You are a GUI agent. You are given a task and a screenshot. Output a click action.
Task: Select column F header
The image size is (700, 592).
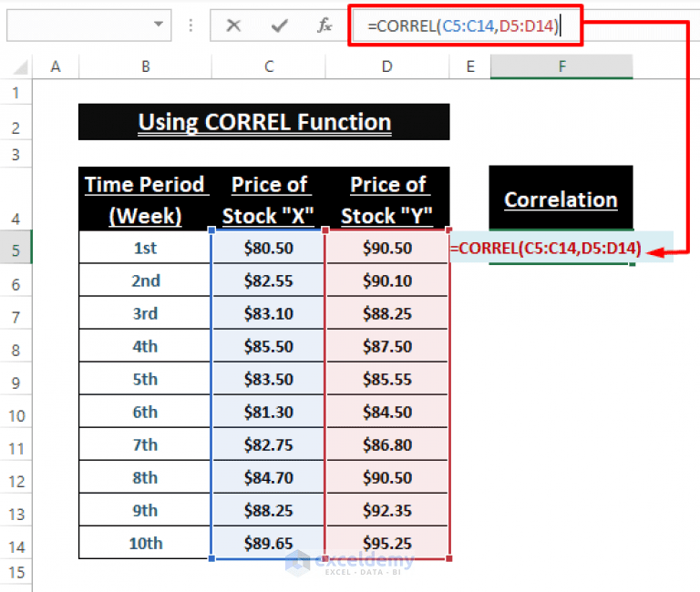coord(561,66)
